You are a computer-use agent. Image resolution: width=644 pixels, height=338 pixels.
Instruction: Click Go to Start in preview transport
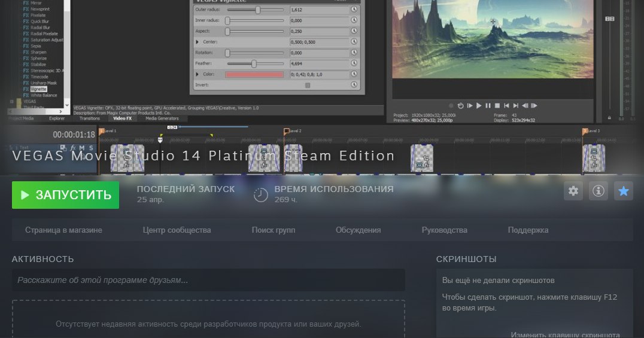pyautogui.click(x=506, y=105)
